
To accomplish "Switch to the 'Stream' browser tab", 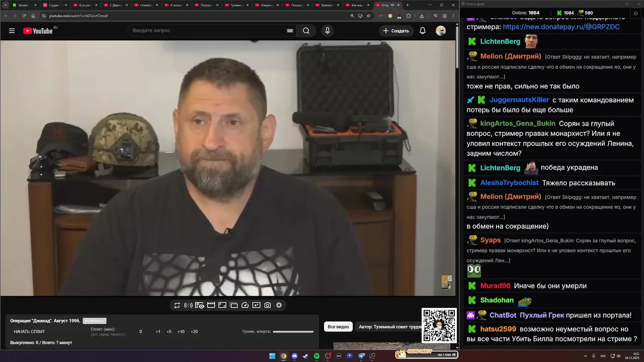I will click(x=24, y=5).
